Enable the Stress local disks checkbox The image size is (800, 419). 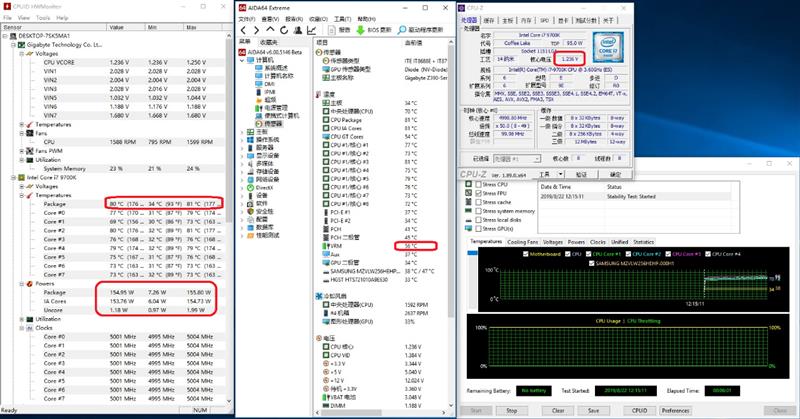tap(479, 219)
